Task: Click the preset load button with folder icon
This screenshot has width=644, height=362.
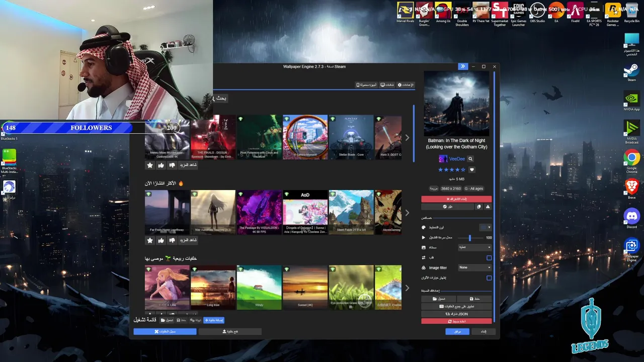Action: coord(439,299)
